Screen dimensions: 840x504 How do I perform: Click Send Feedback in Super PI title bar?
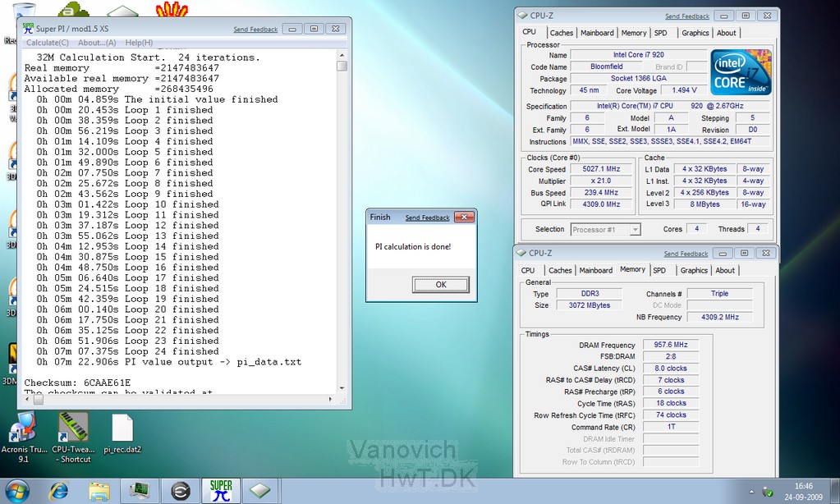click(x=255, y=30)
